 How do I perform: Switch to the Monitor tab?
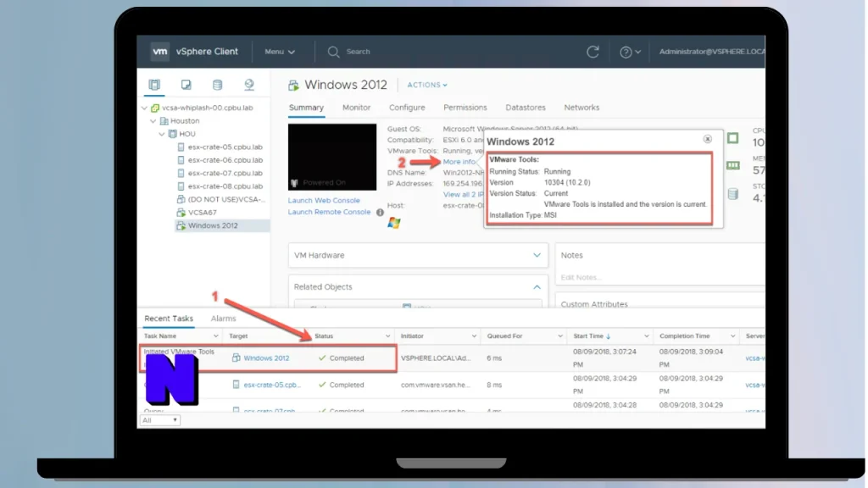click(x=357, y=108)
